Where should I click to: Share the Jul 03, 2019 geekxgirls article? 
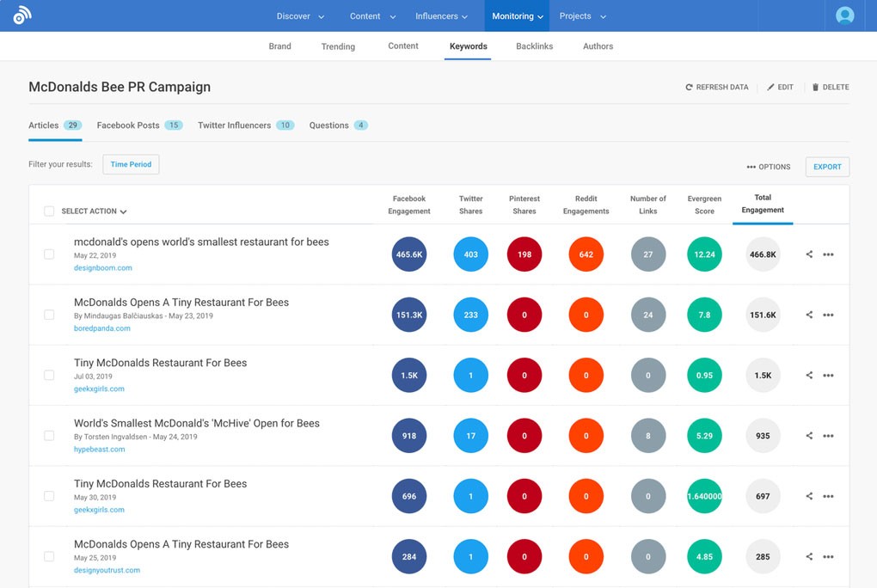(809, 376)
